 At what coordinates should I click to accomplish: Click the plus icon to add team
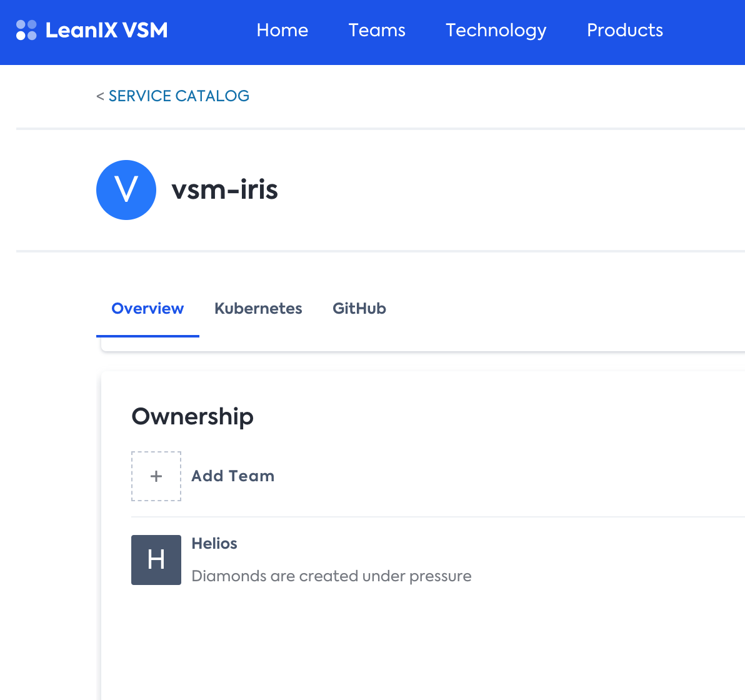coord(156,476)
